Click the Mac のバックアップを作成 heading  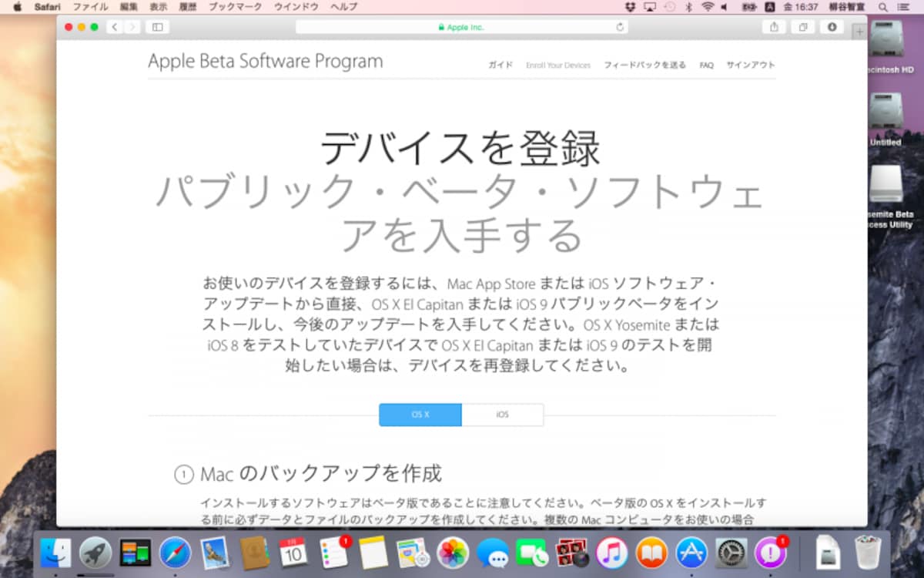[321, 473]
